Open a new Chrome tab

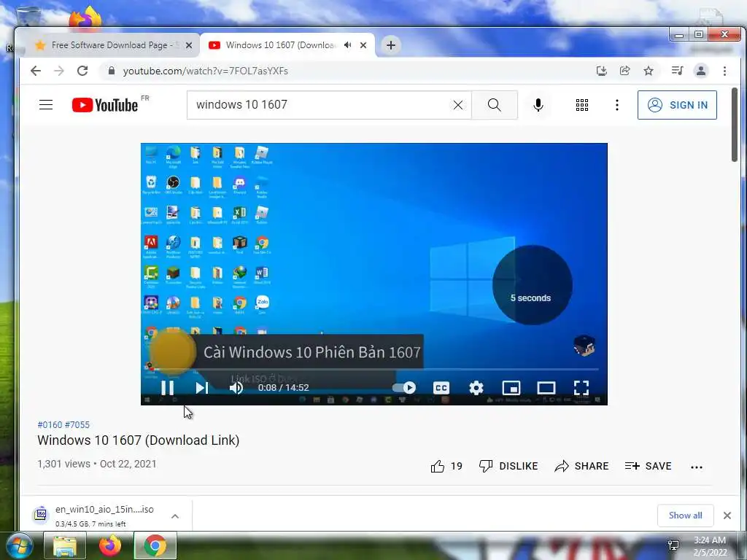tap(391, 45)
